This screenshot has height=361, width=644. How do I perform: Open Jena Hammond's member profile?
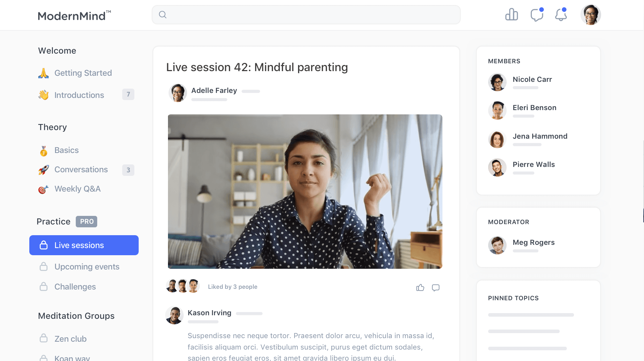point(540,136)
